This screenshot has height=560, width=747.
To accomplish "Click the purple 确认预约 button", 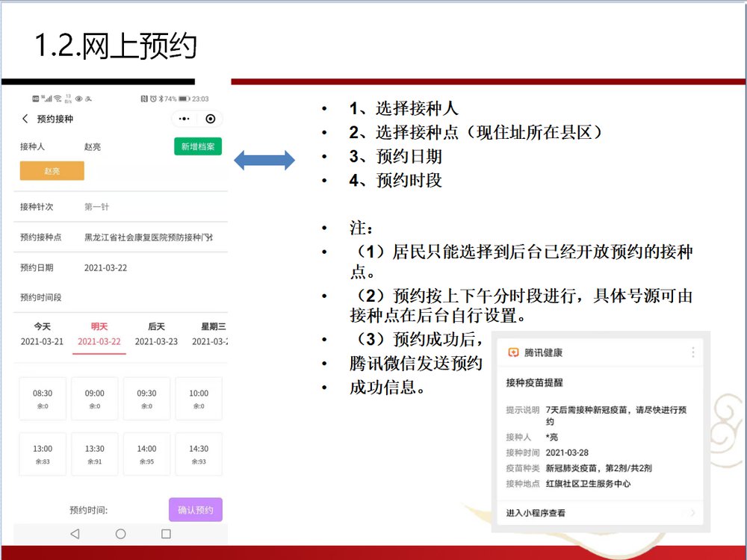I will pyautogui.click(x=196, y=510).
